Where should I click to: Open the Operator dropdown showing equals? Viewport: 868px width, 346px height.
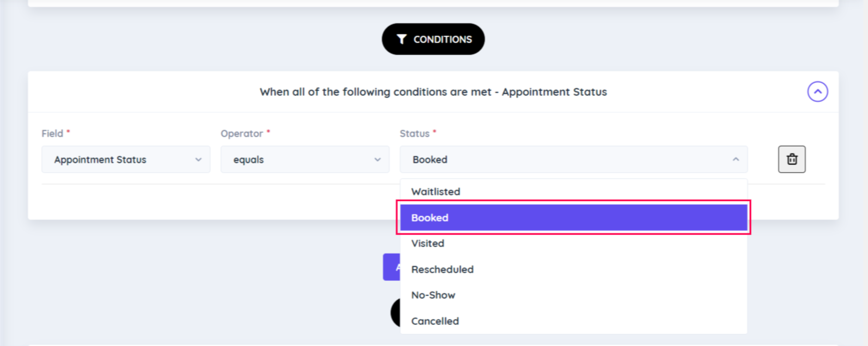point(304,159)
